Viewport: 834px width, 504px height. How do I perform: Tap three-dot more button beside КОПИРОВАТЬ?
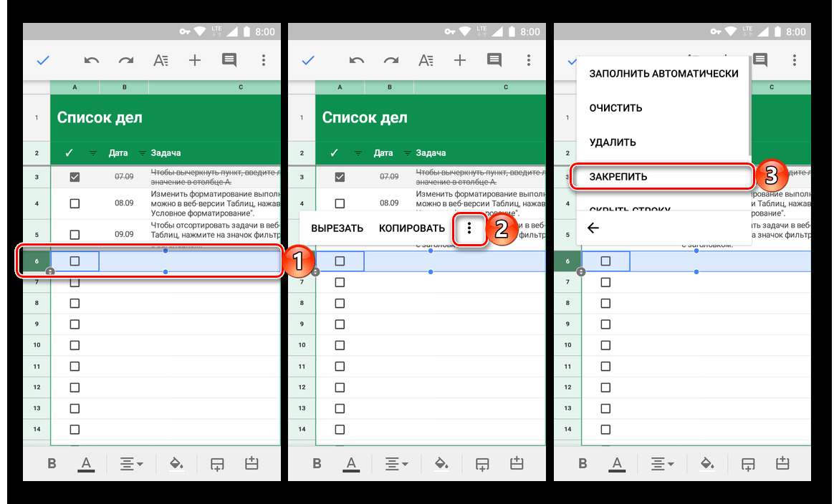tap(469, 228)
